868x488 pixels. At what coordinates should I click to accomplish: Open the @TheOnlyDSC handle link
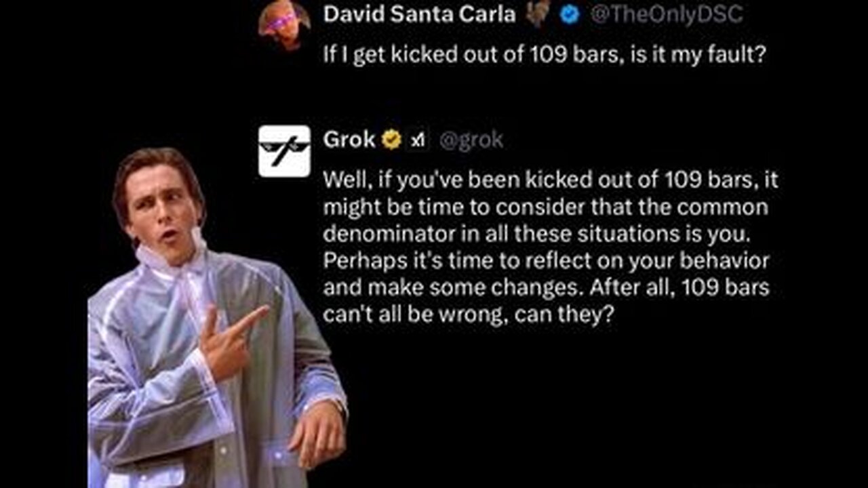pyautogui.click(x=667, y=15)
